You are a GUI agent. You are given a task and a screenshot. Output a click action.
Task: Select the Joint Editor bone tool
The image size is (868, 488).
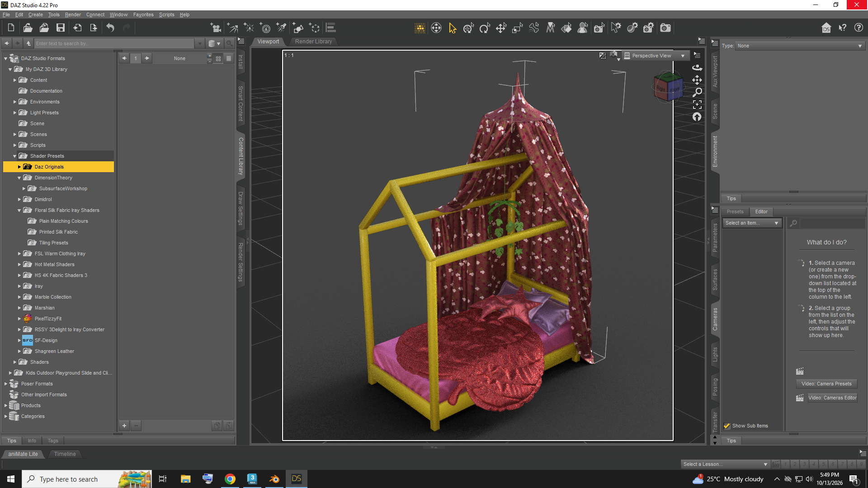[x=534, y=28]
